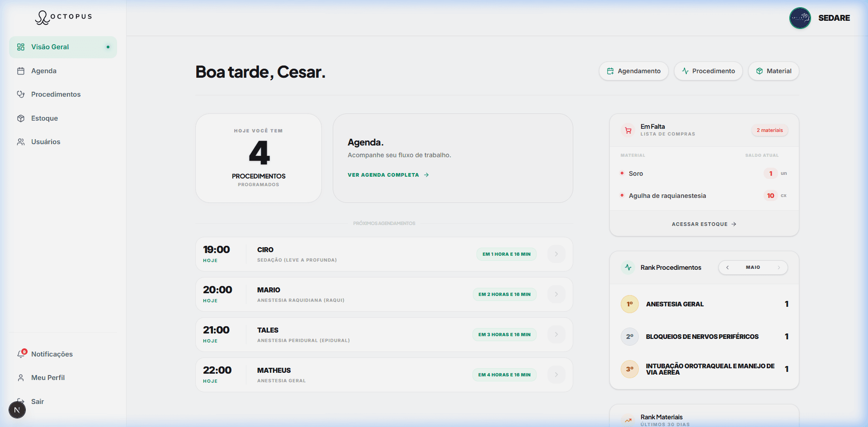Click the Usuários people icon

coord(21,142)
